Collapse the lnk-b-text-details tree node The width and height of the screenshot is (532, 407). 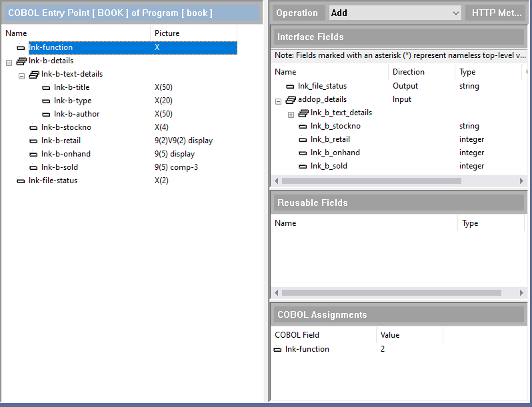[21, 75]
